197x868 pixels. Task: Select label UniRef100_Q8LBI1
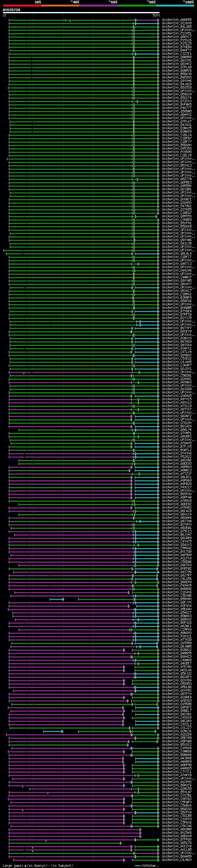pyautogui.click(x=177, y=477)
